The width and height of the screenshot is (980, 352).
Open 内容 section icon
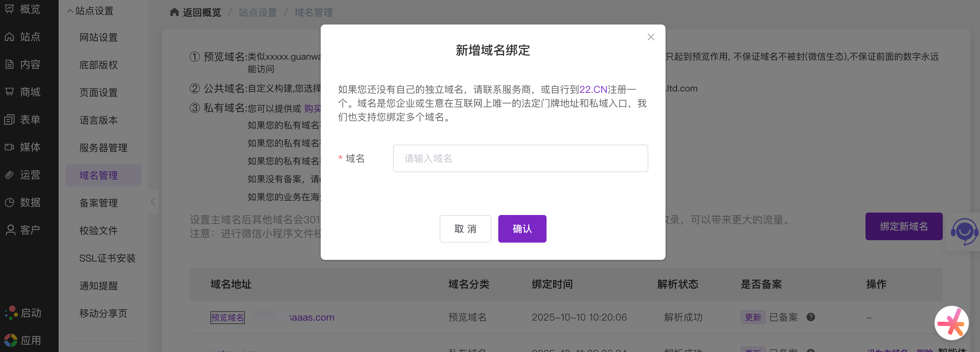click(x=10, y=64)
